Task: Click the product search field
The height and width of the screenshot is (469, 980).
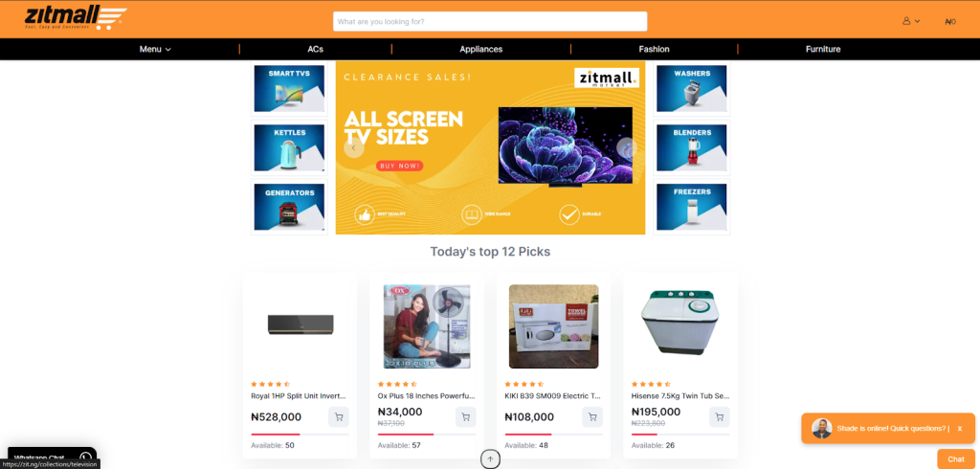Action: [490, 21]
